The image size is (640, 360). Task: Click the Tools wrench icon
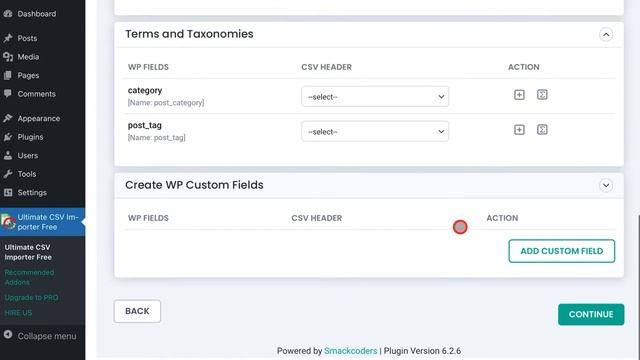(8, 174)
